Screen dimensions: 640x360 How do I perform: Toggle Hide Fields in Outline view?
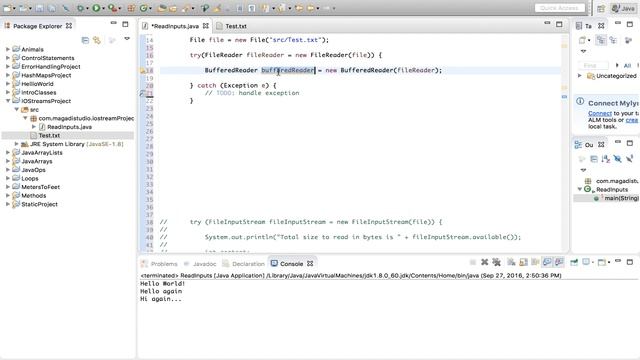(x=617, y=159)
